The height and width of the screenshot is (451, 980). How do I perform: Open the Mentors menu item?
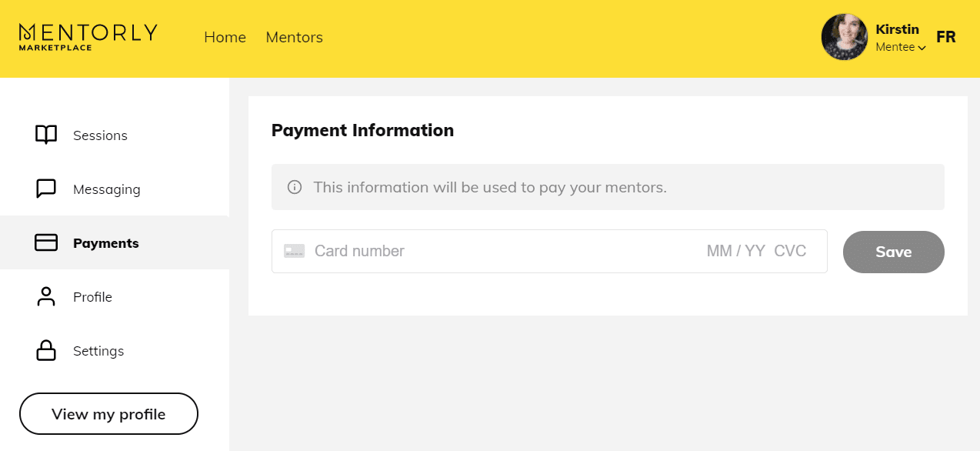294,37
